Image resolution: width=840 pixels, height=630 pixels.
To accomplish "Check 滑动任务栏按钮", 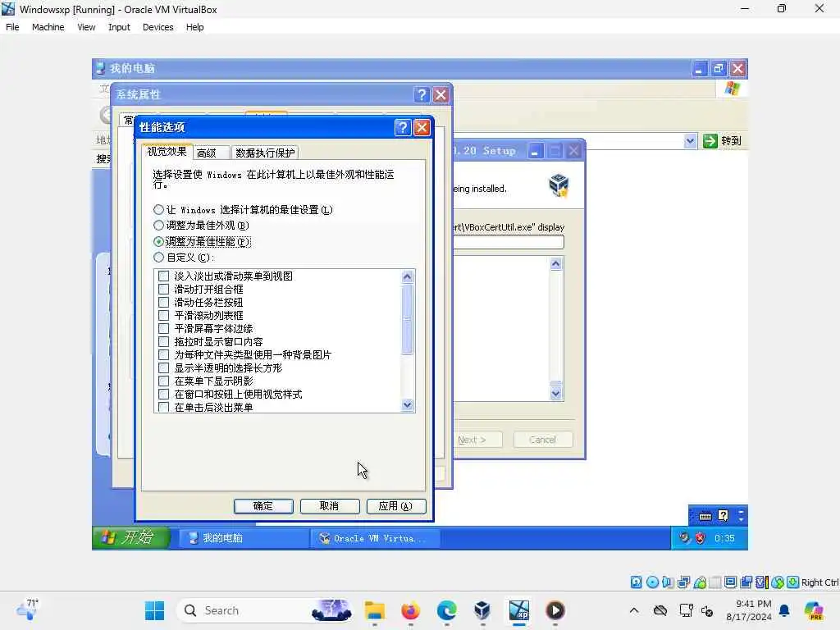I will point(164,303).
